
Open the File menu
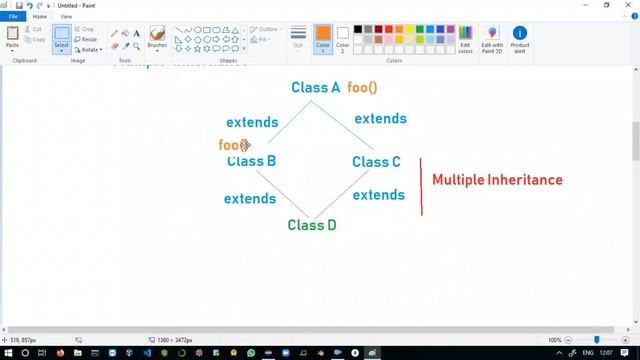pyautogui.click(x=13, y=17)
